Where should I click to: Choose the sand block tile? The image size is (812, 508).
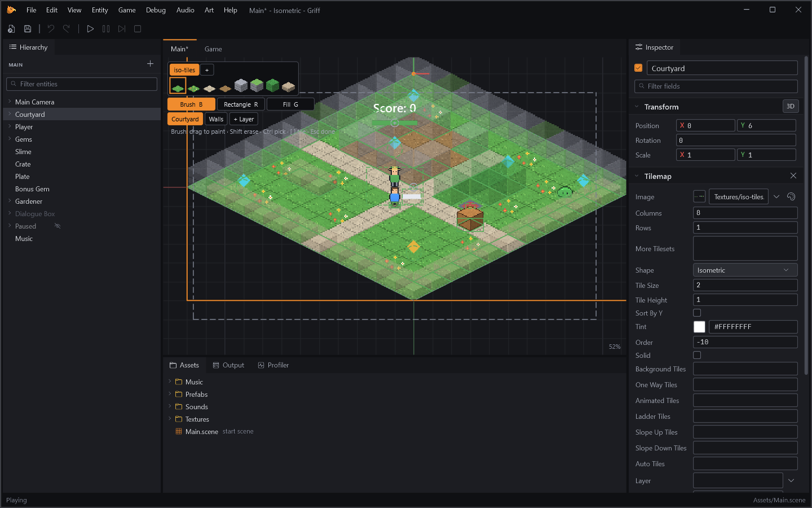288,86
